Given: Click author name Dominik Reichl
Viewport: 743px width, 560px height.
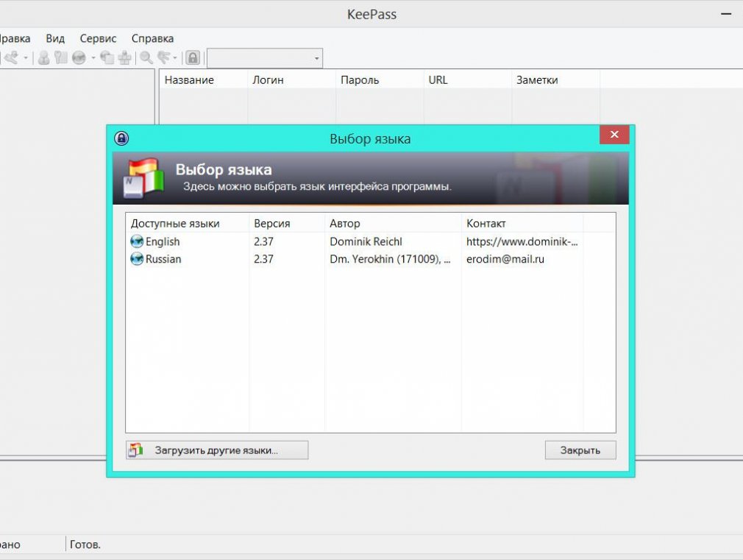Looking at the screenshot, I should point(366,242).
